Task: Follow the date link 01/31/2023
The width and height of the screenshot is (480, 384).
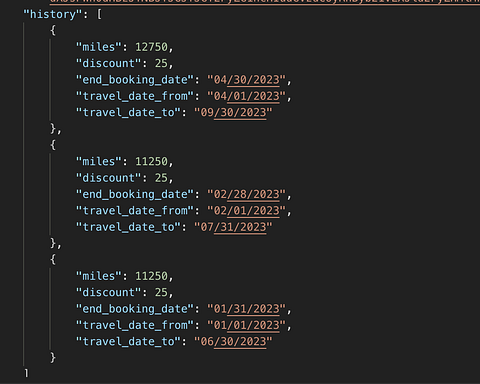Action: tap(247, 309)
